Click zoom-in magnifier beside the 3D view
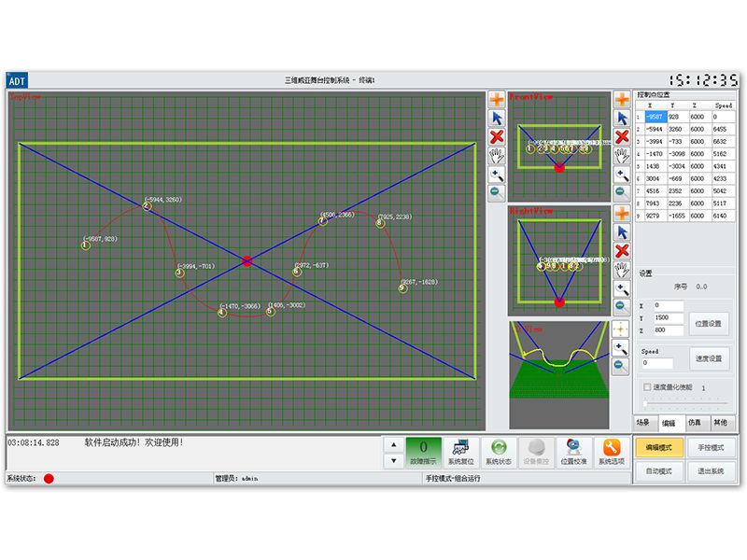This screenshot has height=560, width=747. click(621, 347)
